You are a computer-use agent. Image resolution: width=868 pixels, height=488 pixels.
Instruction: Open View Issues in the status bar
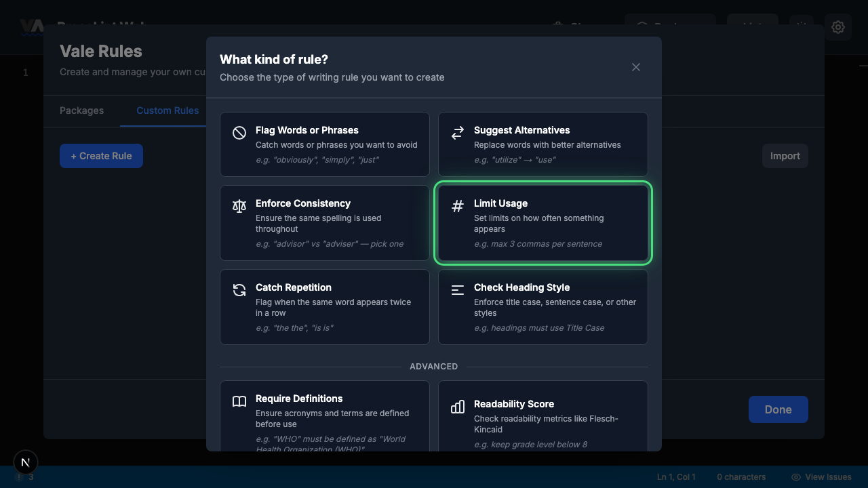(x=821, y=477)
